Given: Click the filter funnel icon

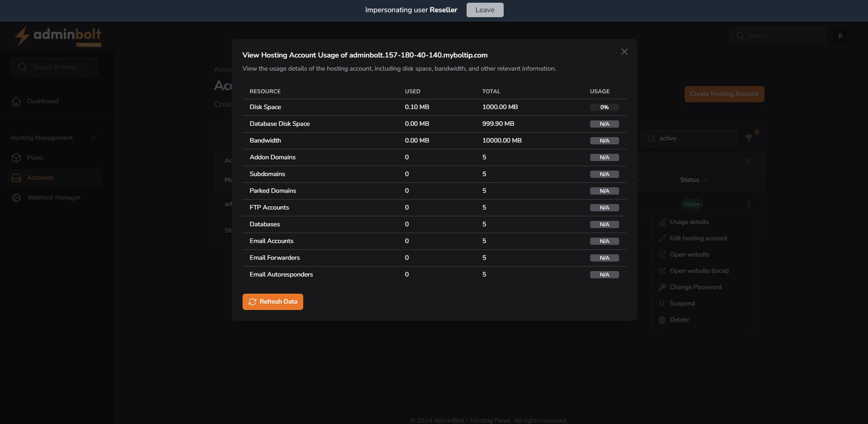Looking at the screenshot, I should pyautogui.click(x=749, y=138).
